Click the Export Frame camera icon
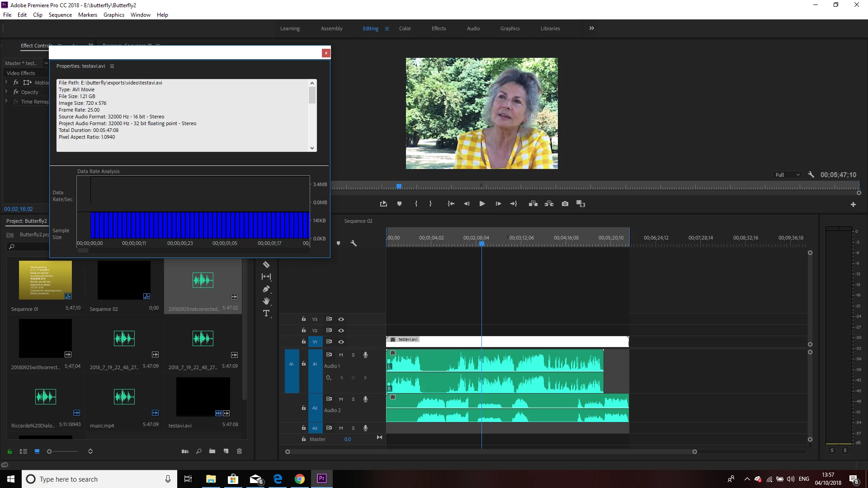 565,204
